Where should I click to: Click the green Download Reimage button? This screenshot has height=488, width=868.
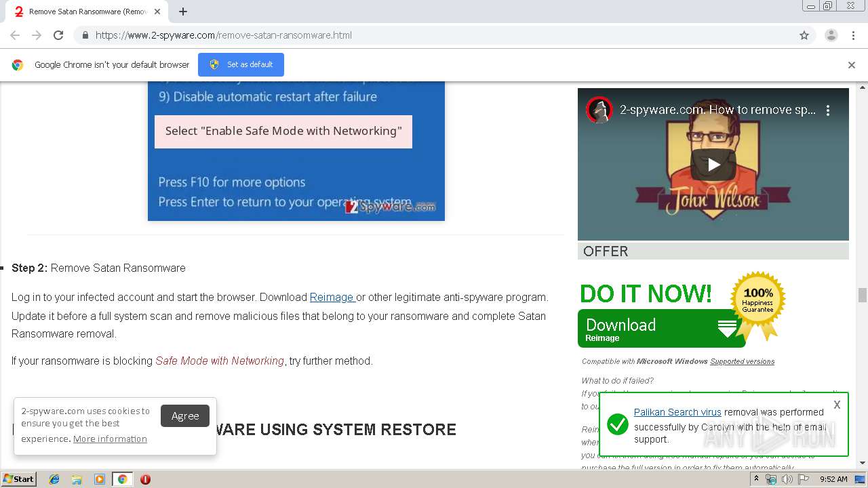click(661, 328)
